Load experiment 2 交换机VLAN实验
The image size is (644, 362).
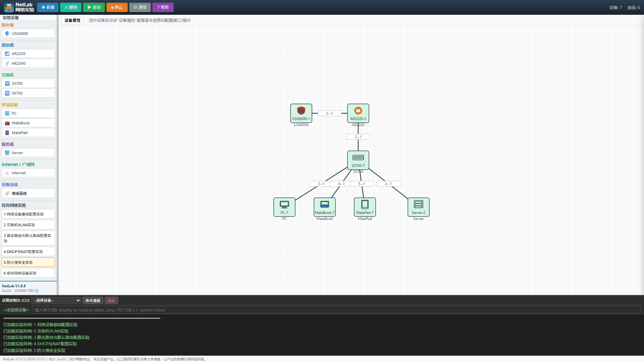click(x=29, y=225)
